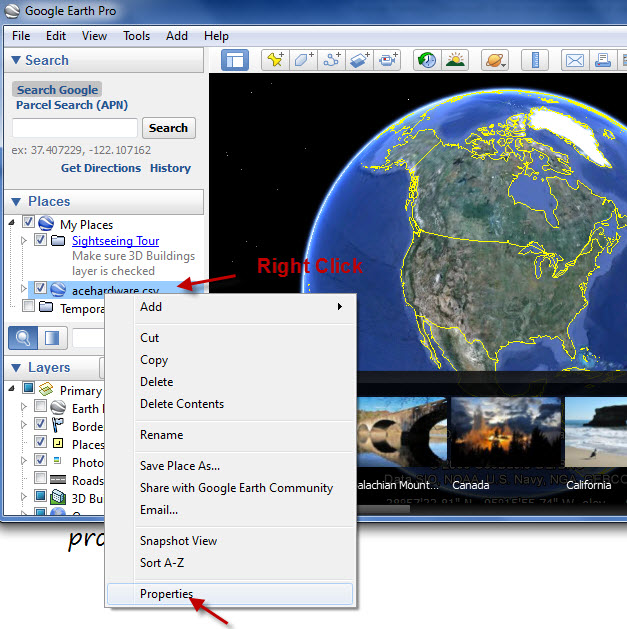Screen dimensions: 627x629
Task: Collapse the Primary Database tree node
Action: tap(12, 388)
